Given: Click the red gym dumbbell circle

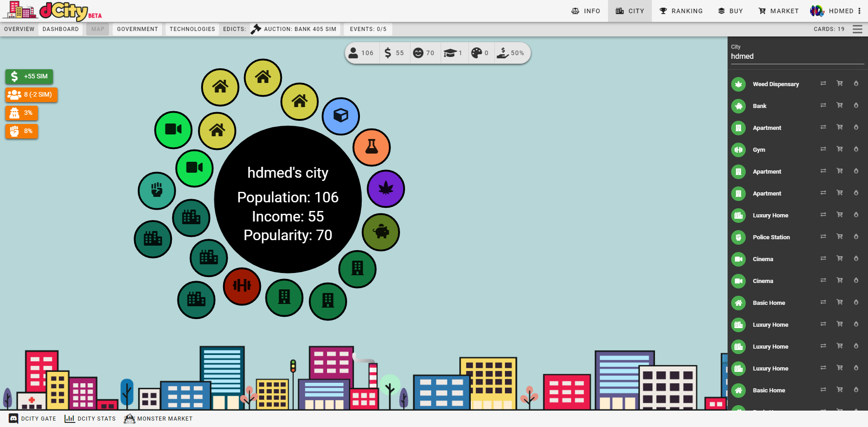Looking at the screenshot, I should click(242, 286).
